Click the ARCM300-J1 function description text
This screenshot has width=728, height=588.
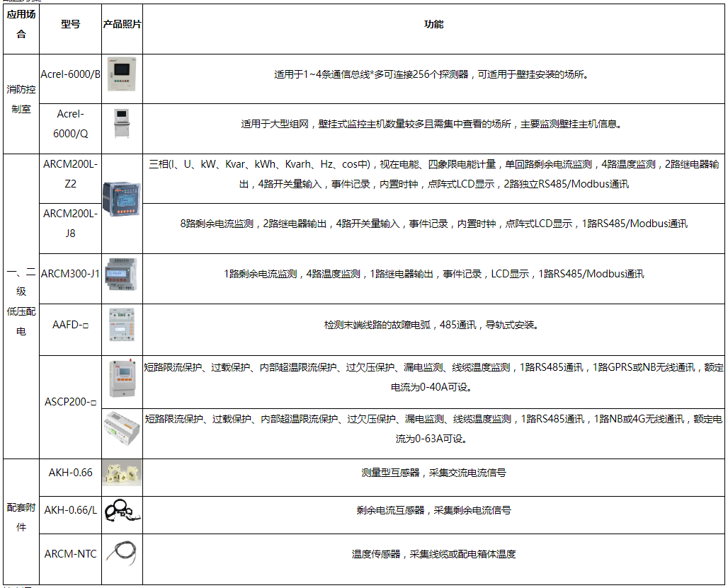tap(433, 274)
